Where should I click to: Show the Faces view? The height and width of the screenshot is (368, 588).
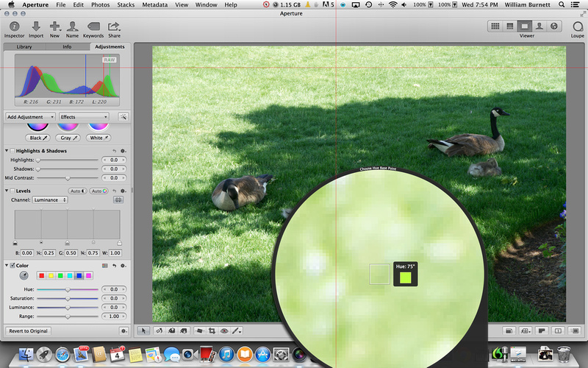[539, 26]
